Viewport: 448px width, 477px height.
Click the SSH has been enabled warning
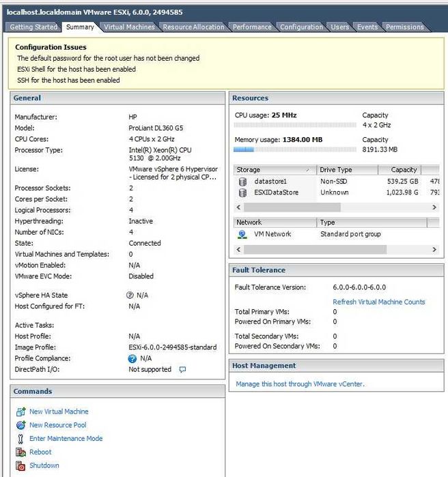point(68,81)
